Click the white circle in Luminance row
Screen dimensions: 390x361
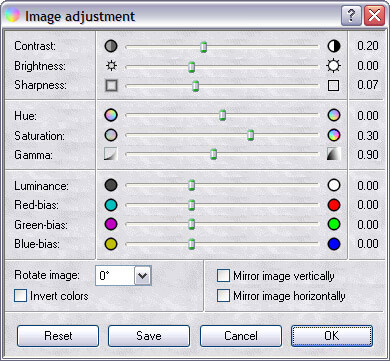pos(334,185)
